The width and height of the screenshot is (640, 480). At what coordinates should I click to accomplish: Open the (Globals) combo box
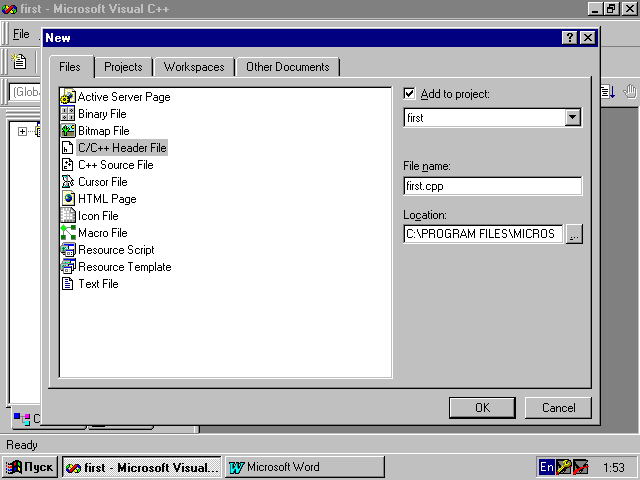click(x=25, y=92)
